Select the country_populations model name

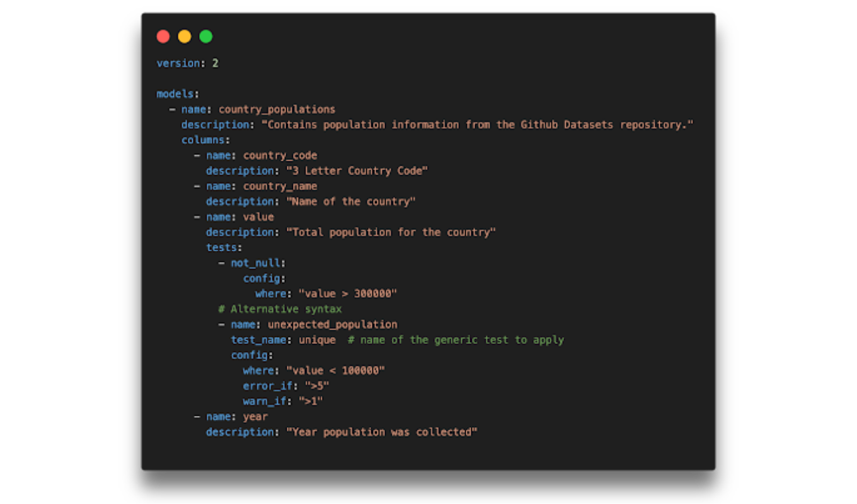(x=277, y=110)
